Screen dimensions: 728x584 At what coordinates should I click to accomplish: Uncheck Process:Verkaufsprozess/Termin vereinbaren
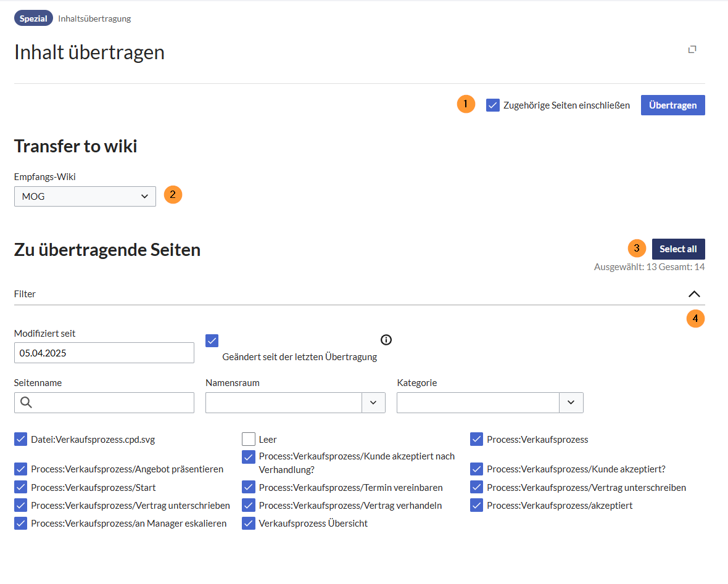coord(249,487)
